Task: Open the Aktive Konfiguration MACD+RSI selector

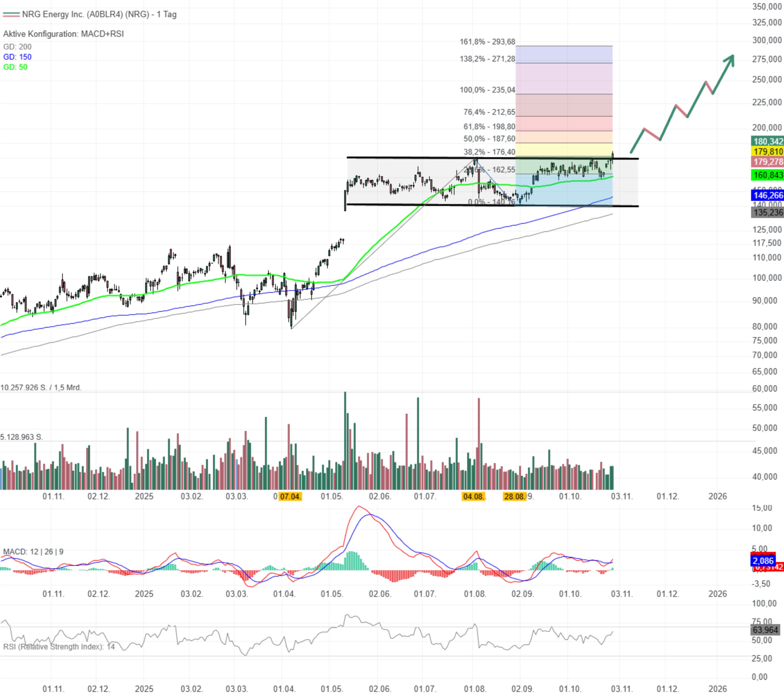Action: [x=63, y=34]
